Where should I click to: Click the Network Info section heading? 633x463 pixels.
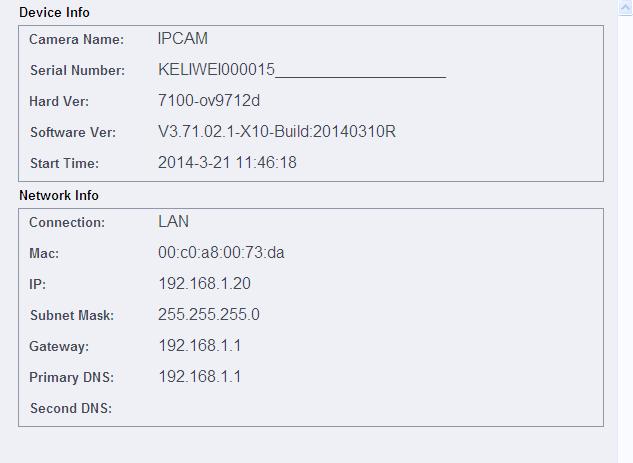(59, 195)
